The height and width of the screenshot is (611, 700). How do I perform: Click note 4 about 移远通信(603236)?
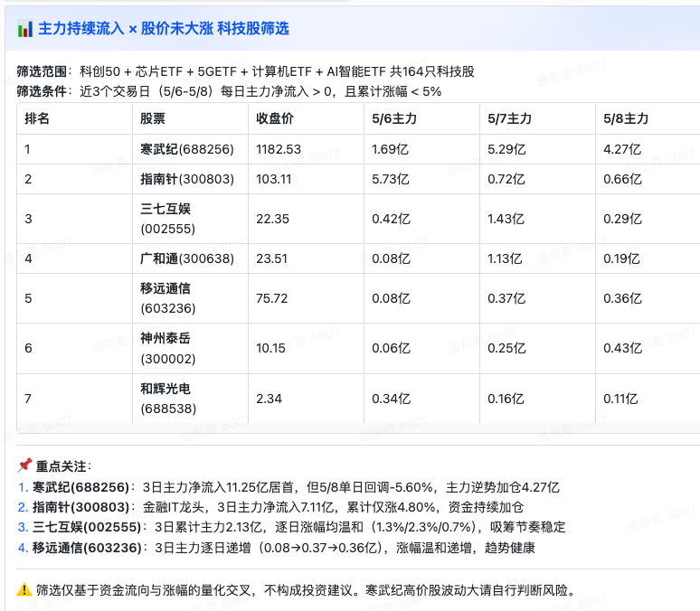pyautogui.click(x=277, y=548)
